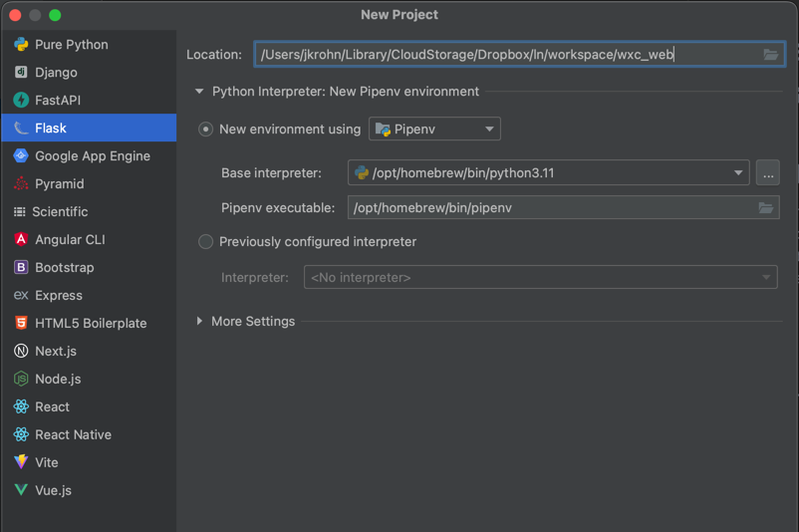Image resolution: width=799 pixels, height=532 pixels.
Task: Select the Django project type icon
Action: [21, 73]
